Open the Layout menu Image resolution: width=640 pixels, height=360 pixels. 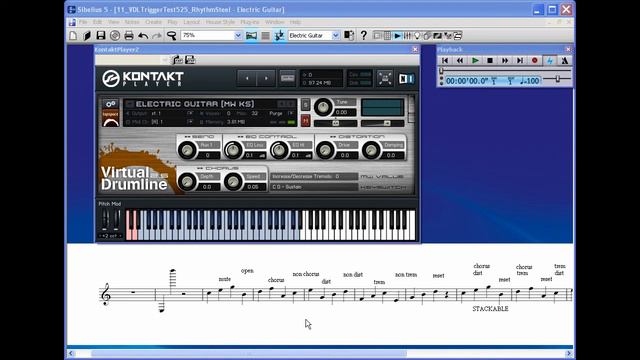tap(191, 22)
